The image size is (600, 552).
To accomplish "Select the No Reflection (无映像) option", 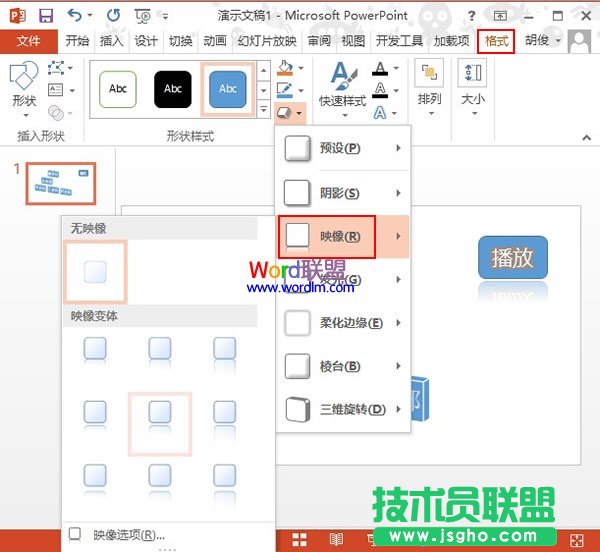I will 95,272.
